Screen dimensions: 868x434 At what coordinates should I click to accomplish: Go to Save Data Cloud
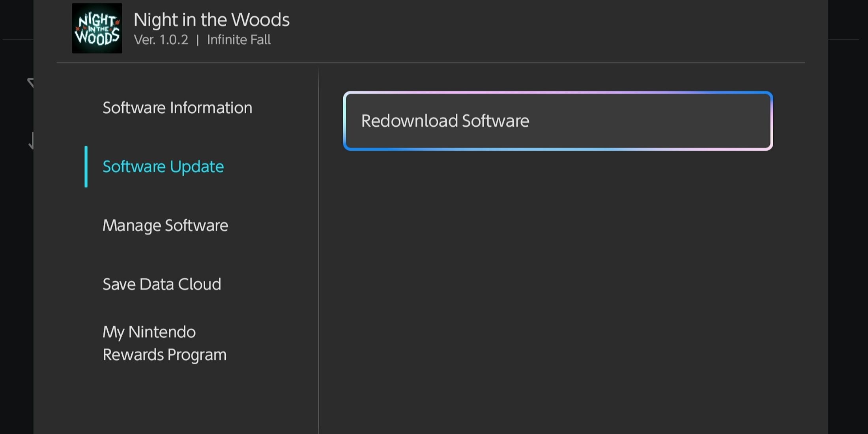point(162,284)
